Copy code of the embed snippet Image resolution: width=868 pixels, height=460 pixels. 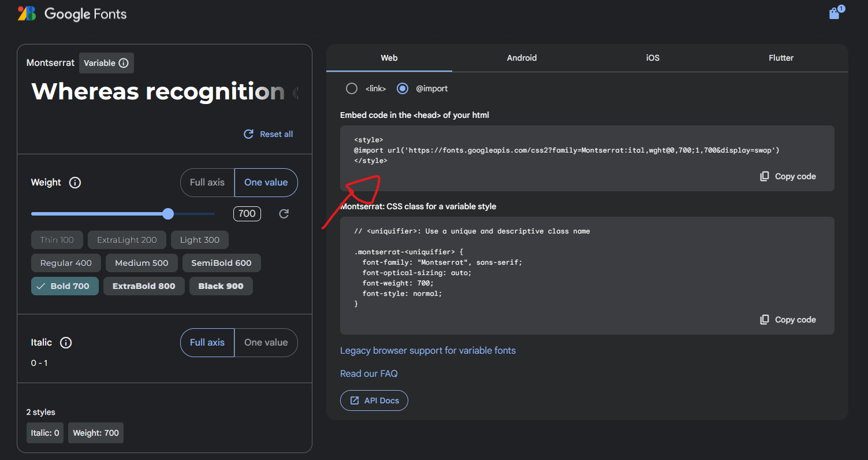point(788,176)
